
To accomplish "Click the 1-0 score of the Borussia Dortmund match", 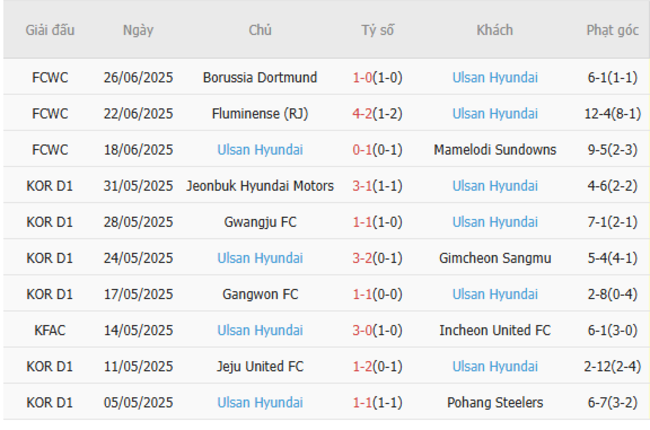I will 362,77.
